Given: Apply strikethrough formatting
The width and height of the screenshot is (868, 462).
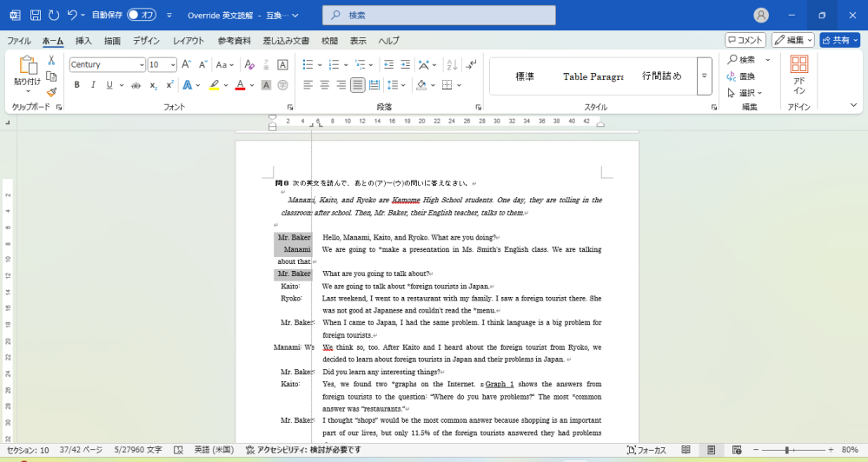Looking at the screenshot, I should tap(136, 85).
